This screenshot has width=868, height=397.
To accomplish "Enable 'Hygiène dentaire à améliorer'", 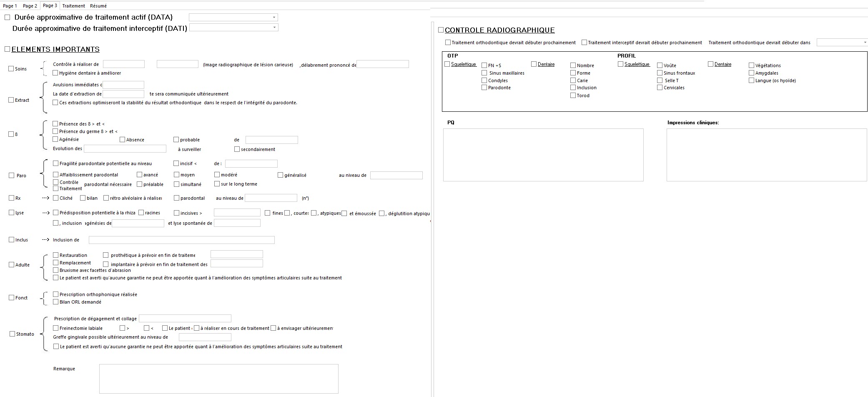I will (55, 73).
